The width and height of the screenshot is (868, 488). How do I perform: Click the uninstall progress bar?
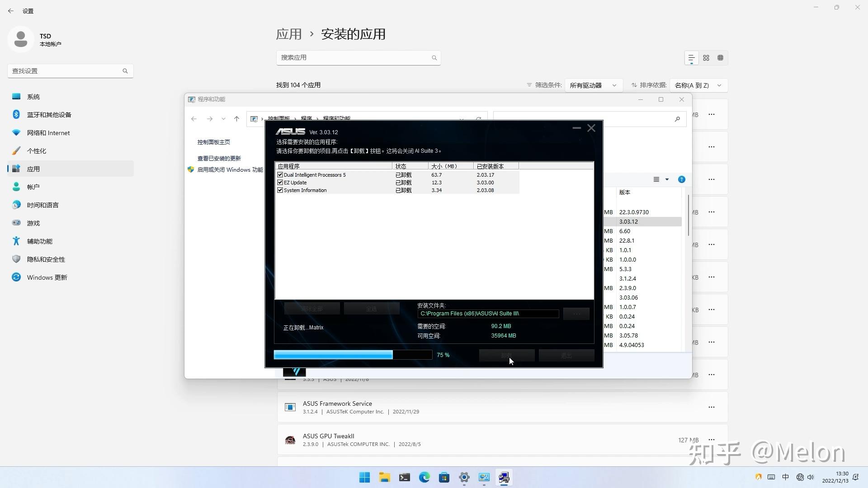[353, 355]
